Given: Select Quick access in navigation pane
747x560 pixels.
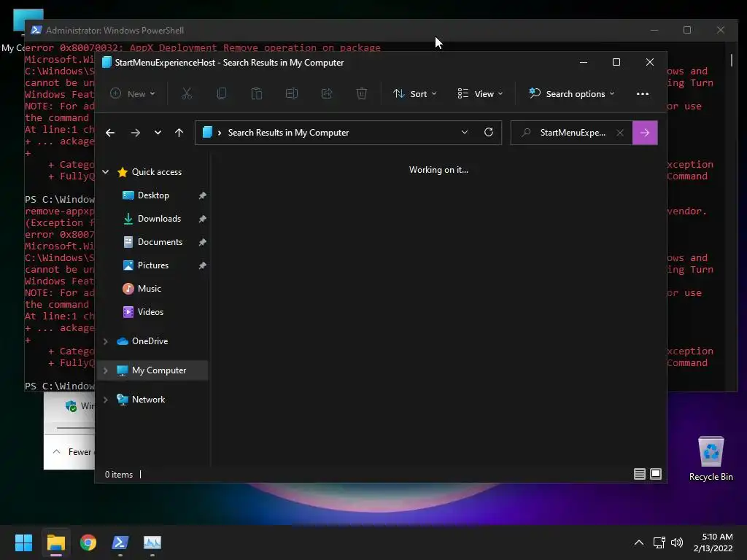Looking at the screenshot, I should tap(156, 172).
